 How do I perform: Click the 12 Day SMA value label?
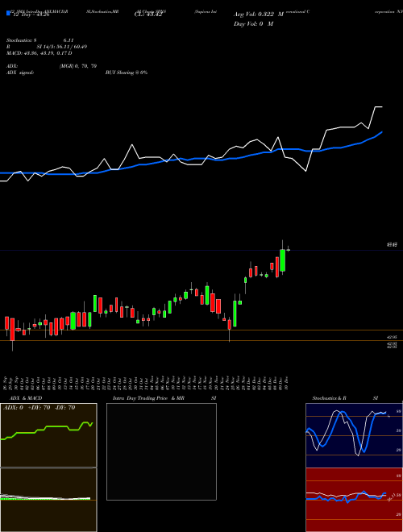pos(31,15)
